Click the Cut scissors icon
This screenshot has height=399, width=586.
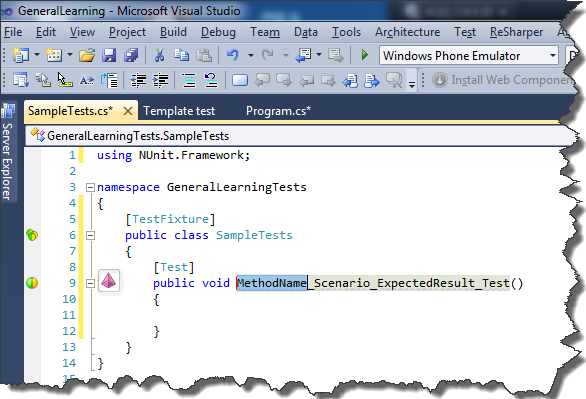[x=159, y=55]
